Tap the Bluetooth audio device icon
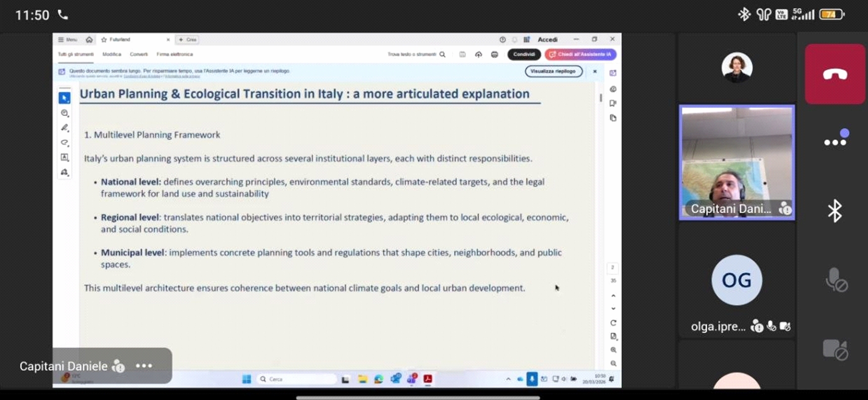The height and width of the screenshot is (400, 868). (x=835, y=211)
